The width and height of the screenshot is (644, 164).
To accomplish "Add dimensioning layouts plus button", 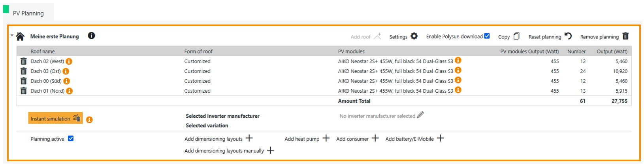I will pos(249,138).
